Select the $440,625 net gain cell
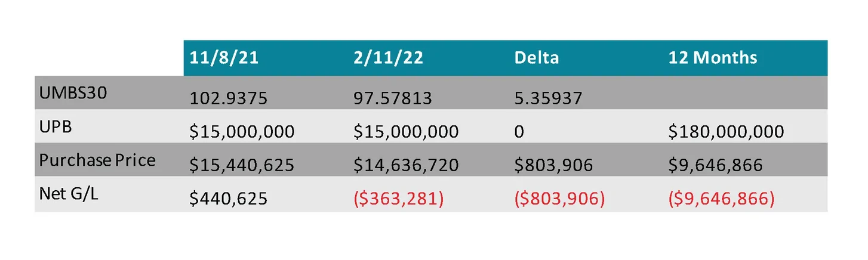Viewport: 868px width, 260px height. pyautogui.click(x=229, y=199)
